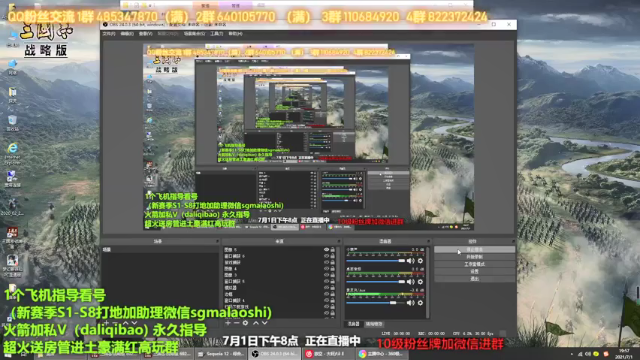
Task: Toggle the lock icon on 图像 3 source
Action: click(x=333, y=275)
